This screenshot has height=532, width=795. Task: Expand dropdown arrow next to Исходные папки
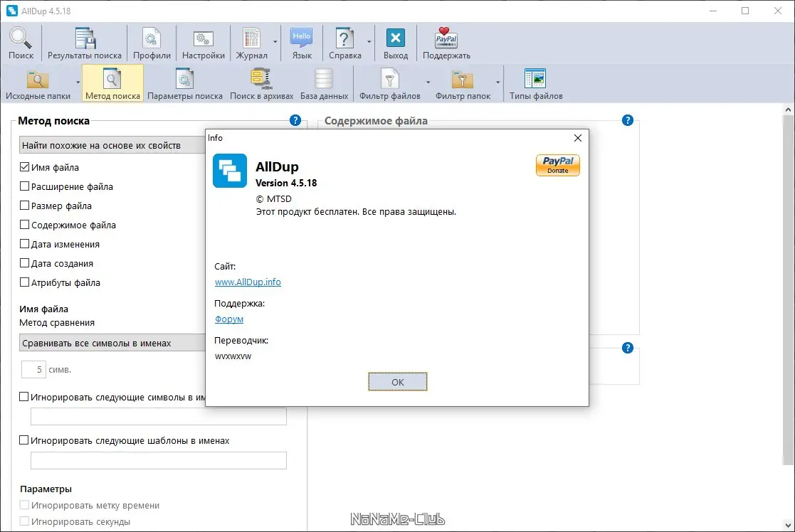tap(78, 82)
